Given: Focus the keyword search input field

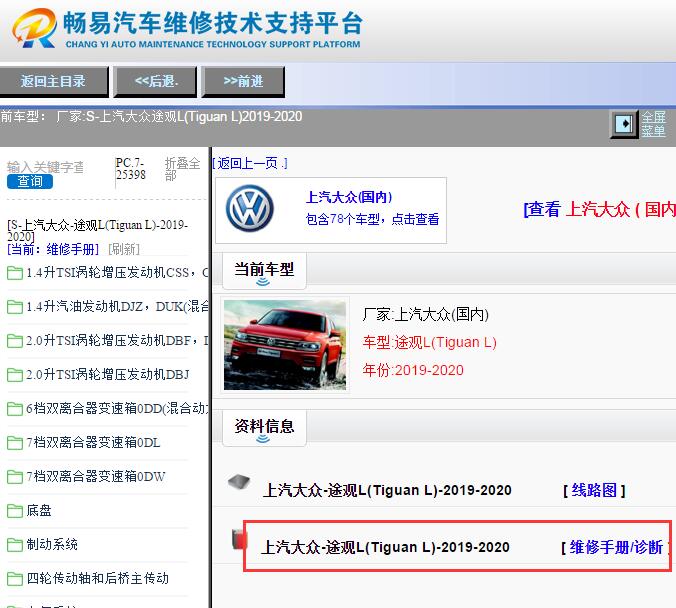Looking at the screenshot, I should click(x=46, y=167).
